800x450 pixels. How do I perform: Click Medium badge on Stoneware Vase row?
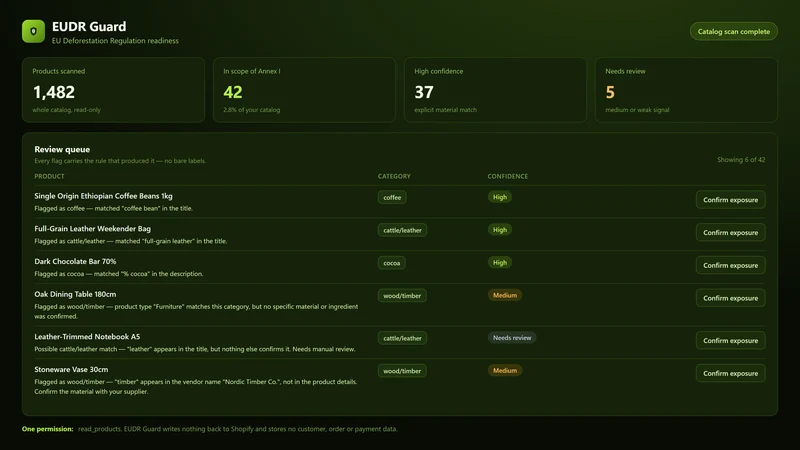(x=505, y=370)
